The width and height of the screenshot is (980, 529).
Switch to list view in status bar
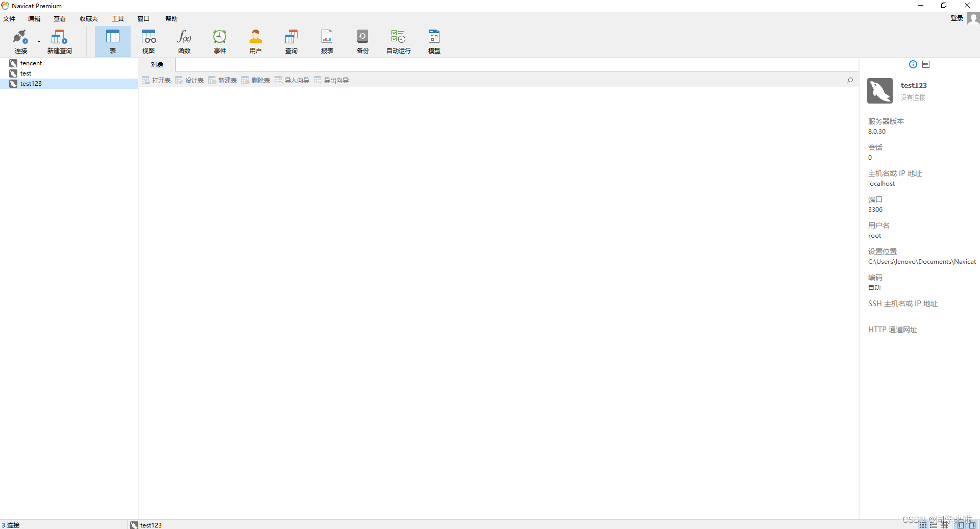point(923,525)
